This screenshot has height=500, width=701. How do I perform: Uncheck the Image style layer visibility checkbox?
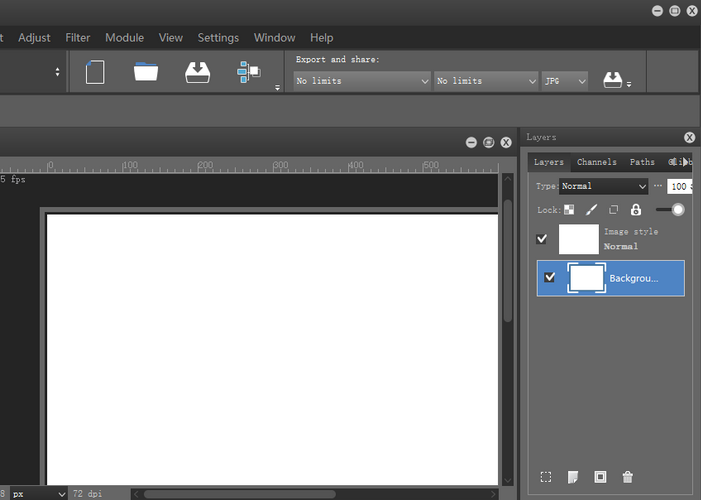pos(542,239)
